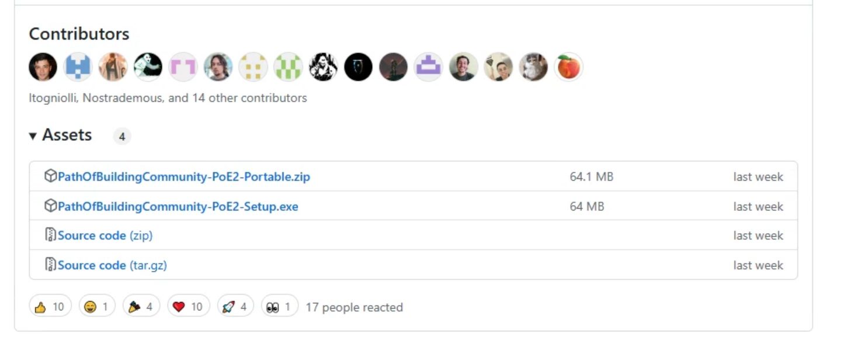Screen dimensions: 868x350
Task: Click the green pixel-pattern contributor avatar
Action: pyautogui.click(x=288, y=67)
